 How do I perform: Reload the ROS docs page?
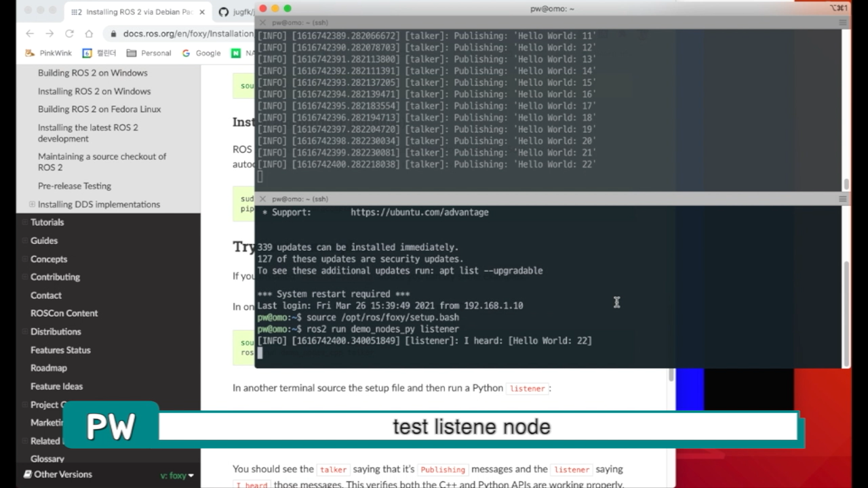coord(69,33)
